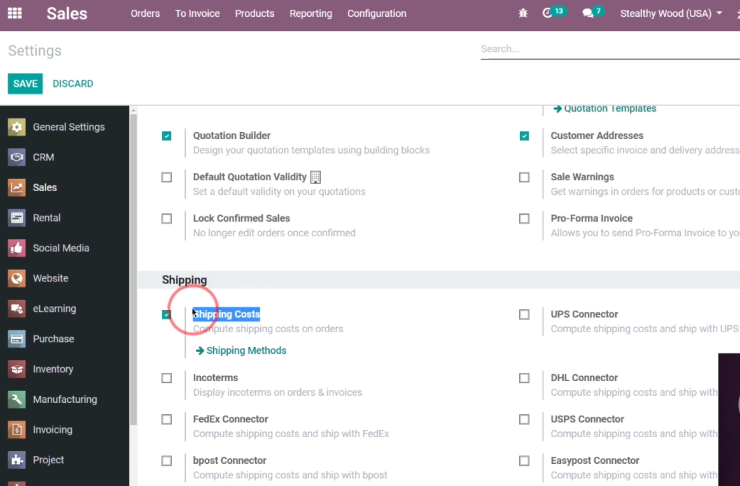Follow the Shipping Methods link
740x486 pixels.
coord(246,351)
